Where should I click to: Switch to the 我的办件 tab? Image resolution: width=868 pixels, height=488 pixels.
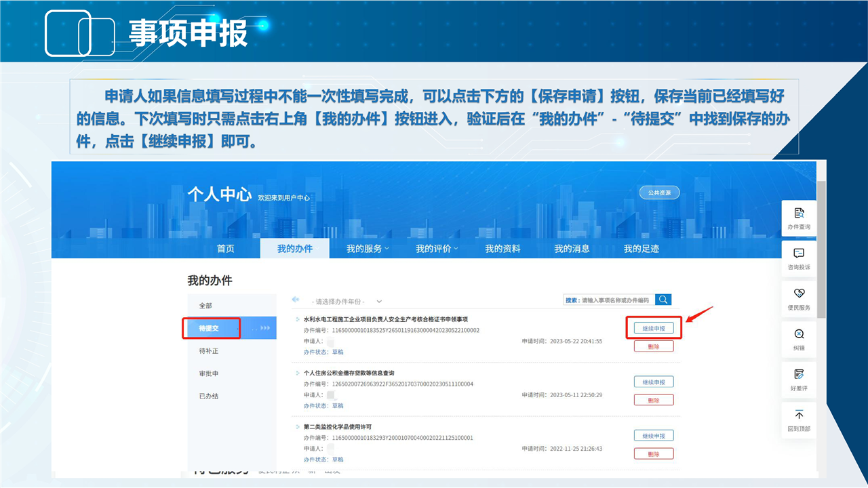(x=295, y=249)
